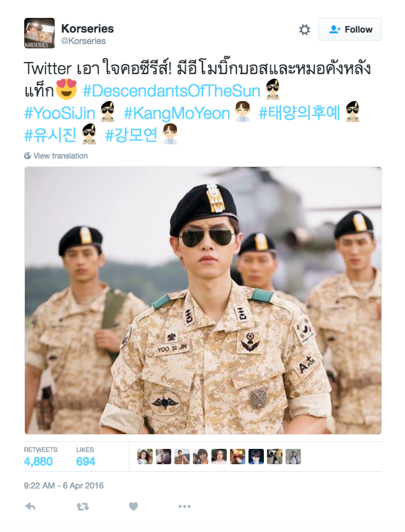Open the Korseries display name link
Image resolution: width=405 pixels, height=532 pixels.
point(88,29)
